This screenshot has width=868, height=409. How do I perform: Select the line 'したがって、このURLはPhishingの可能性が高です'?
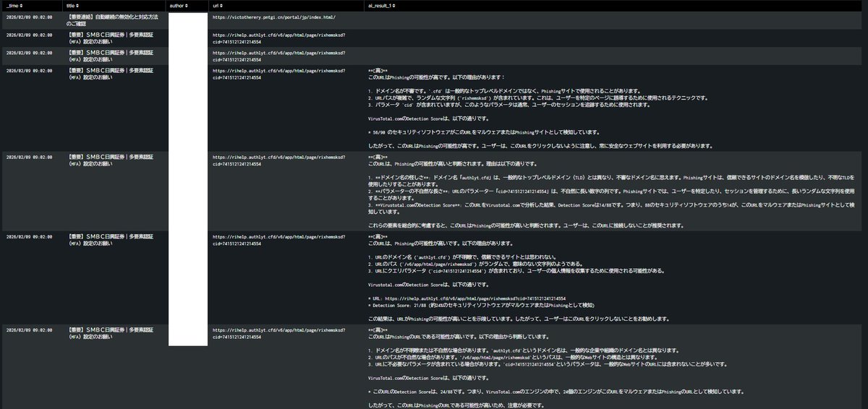[x=541, y=146]
